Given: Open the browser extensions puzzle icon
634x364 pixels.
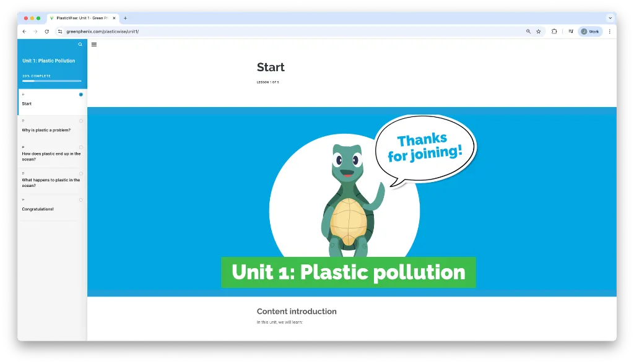Looking at the screenshot, I should [x=554, y=32].
